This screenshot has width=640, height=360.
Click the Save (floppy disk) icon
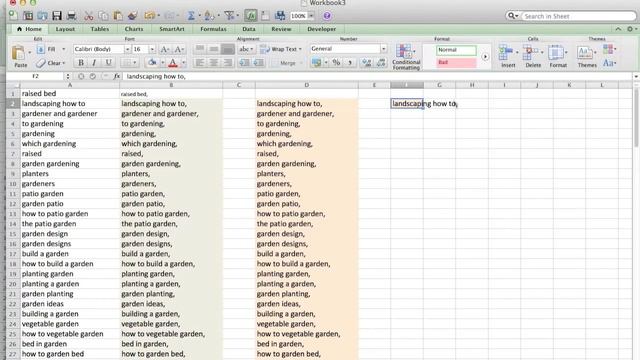point(57,16)
